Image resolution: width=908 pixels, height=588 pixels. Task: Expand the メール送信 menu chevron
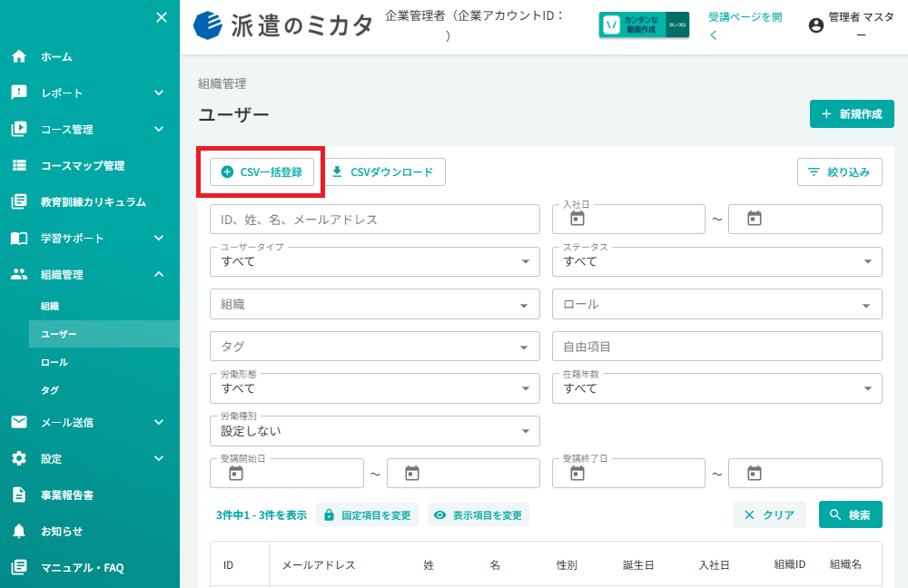pyautogui.click(x=159, y=422)
